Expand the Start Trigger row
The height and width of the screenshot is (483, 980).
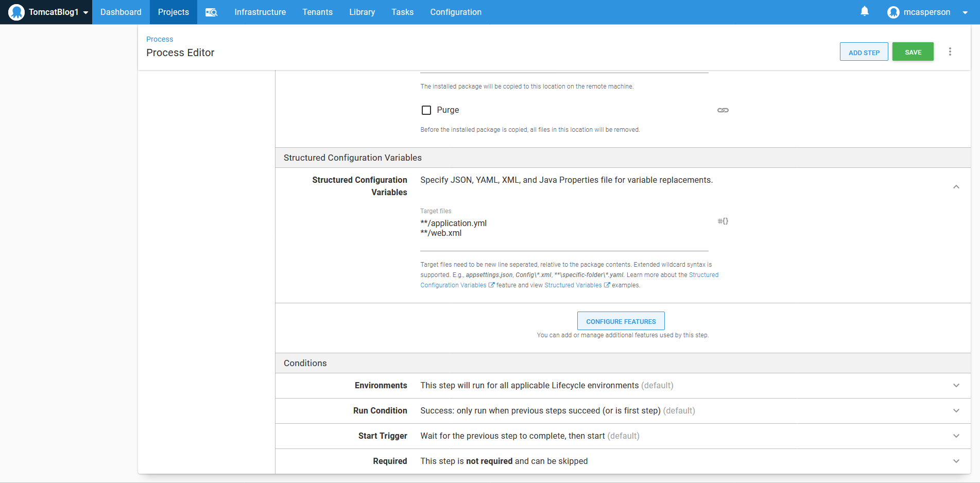click(956, 436)
